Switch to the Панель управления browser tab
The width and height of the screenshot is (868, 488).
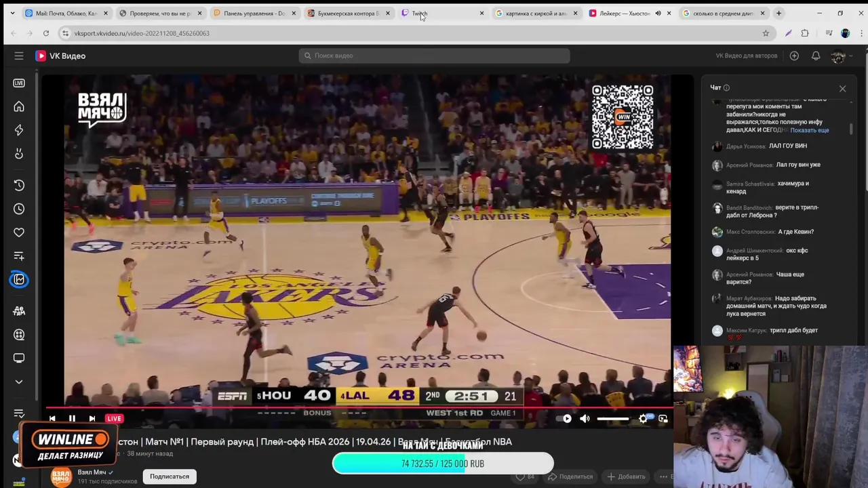coord(254,13)
